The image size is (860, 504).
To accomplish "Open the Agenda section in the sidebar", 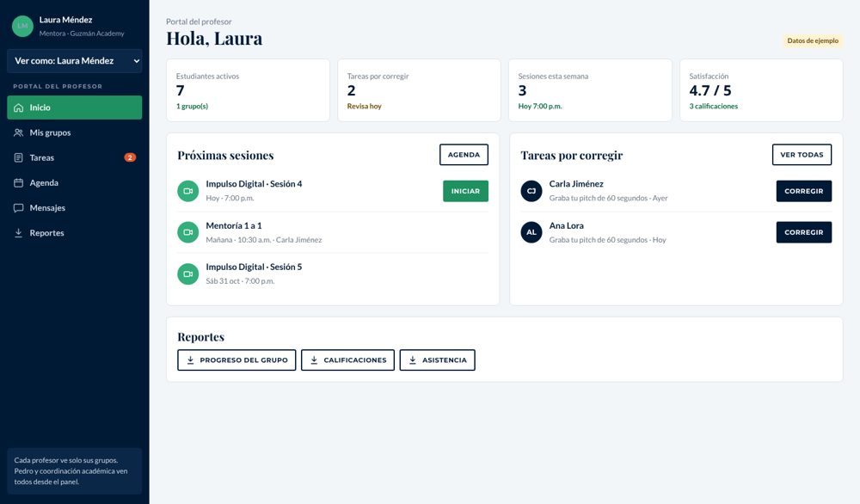I will coord(75,182).
